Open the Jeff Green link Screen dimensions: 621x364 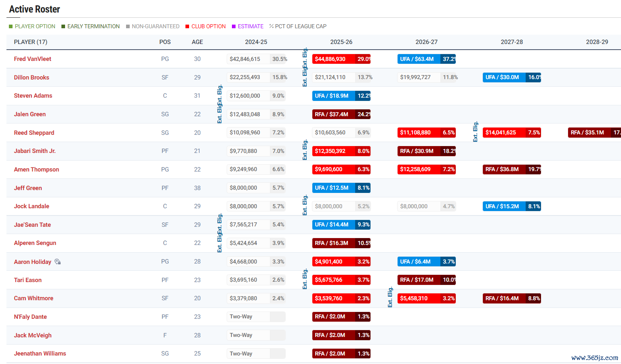point(28,188)
